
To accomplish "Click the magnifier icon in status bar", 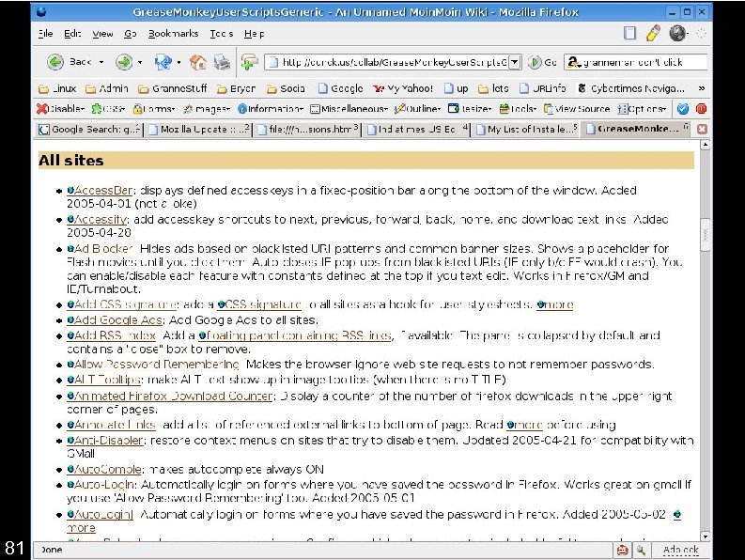I will [641, 550].
